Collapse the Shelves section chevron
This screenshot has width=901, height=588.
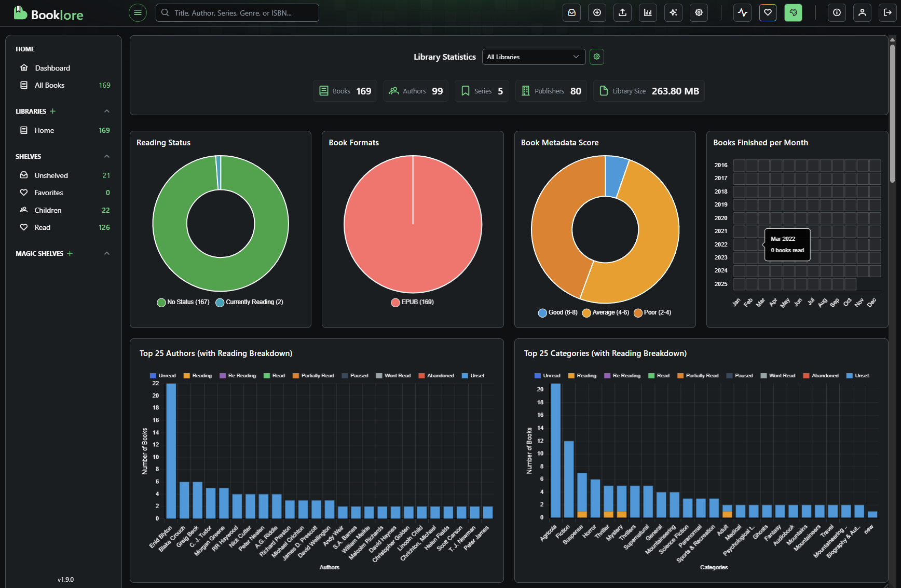click(x=107, y=156)
